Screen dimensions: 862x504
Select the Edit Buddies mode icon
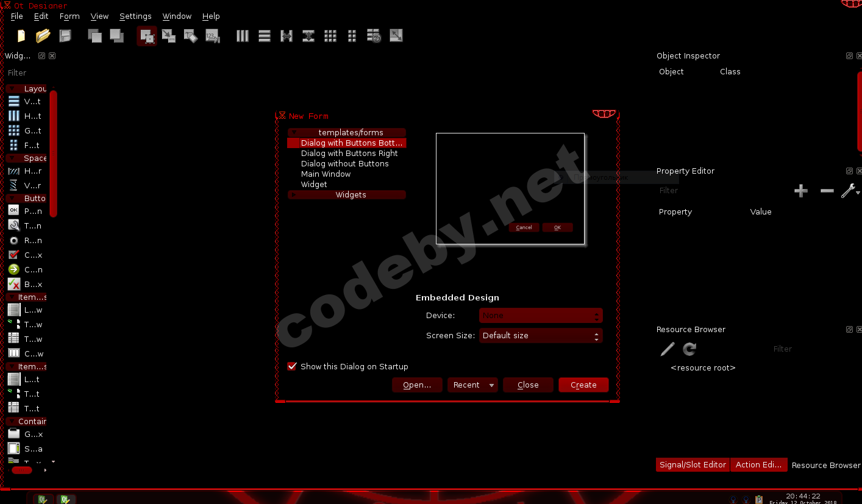[x=191, y=36]
